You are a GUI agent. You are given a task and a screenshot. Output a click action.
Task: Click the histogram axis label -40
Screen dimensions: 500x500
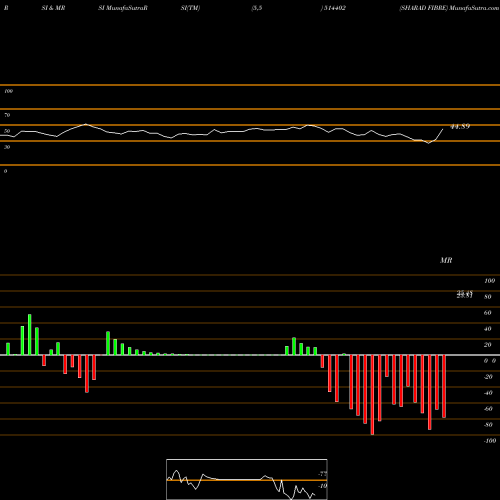point(488,393)
